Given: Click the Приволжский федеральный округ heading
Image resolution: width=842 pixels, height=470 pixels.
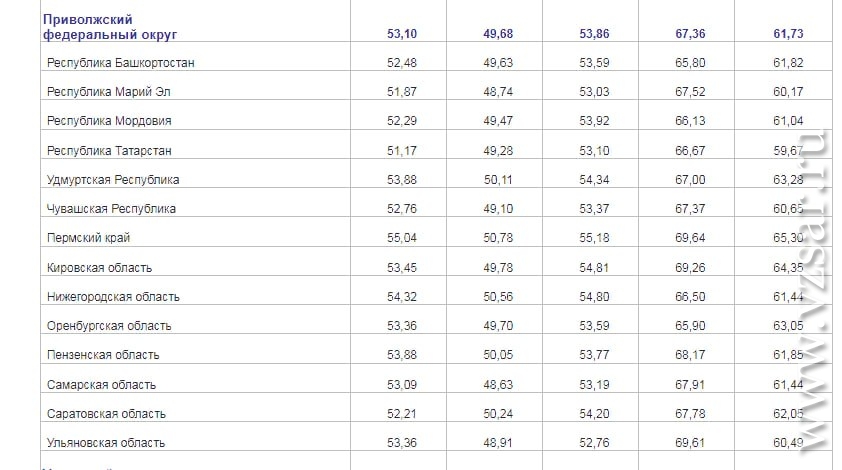Looking at the screenshot, I should 110,27.
